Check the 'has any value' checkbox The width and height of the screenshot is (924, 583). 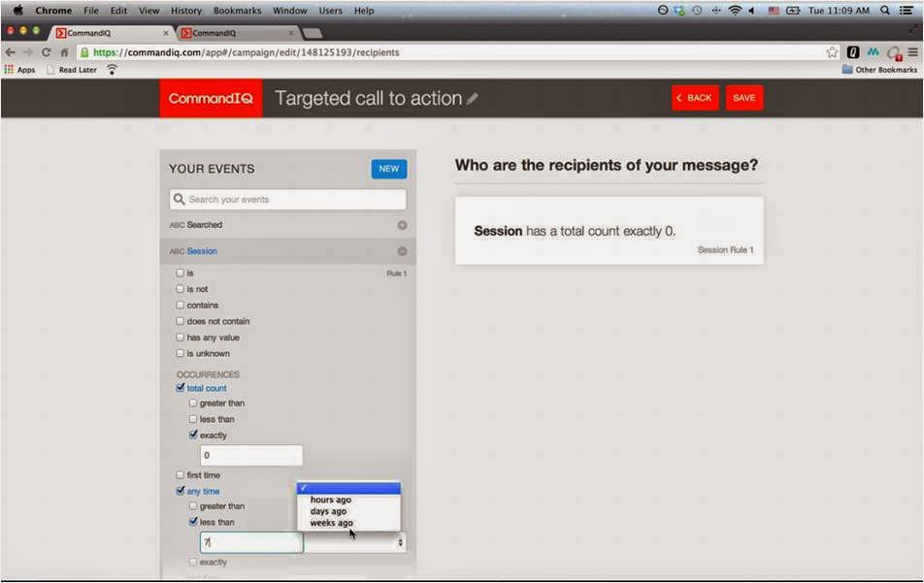(180, 337)
